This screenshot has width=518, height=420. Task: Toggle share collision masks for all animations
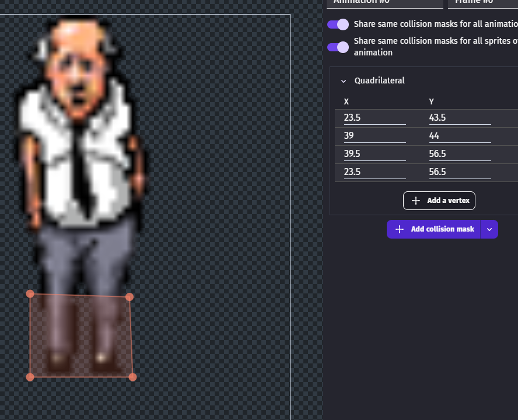tap(338, 24)
